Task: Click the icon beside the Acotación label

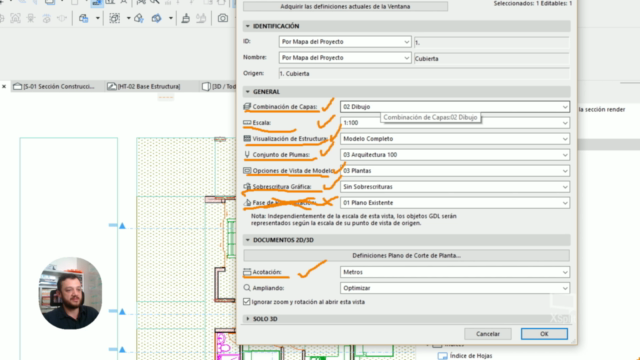Action: 247,272
